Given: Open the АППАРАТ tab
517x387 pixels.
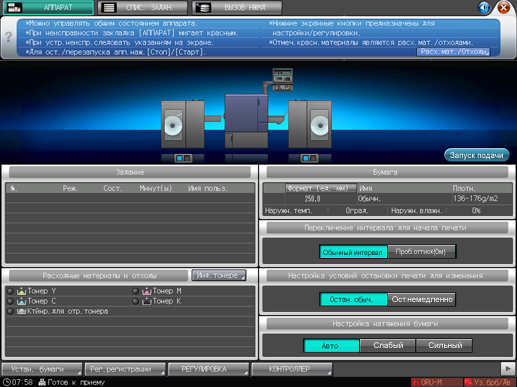Looking at the screenshot, I should [48, 7].
